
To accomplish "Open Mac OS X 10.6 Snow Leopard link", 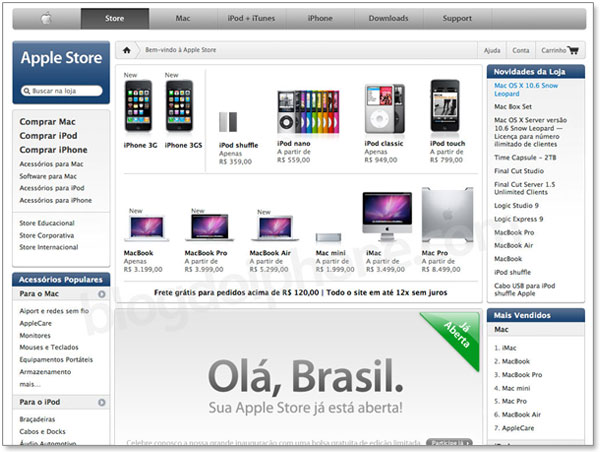I will click(x=526, y=90).
